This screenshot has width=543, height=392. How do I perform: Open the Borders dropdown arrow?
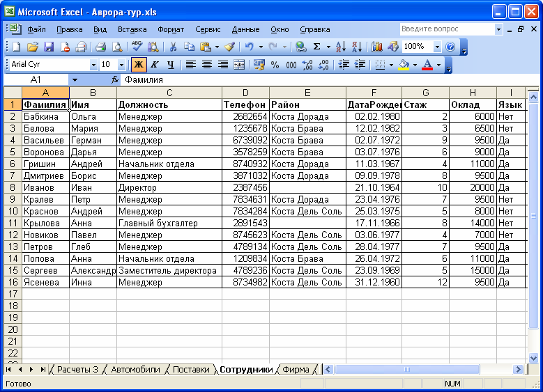pos(391,65)
